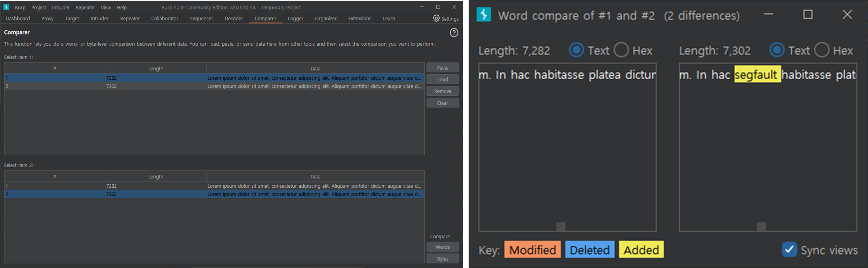Minimize the Burp Suite main window
Image resolution: width=868 pixels, height=268 pixels.
tap(422, 7)
